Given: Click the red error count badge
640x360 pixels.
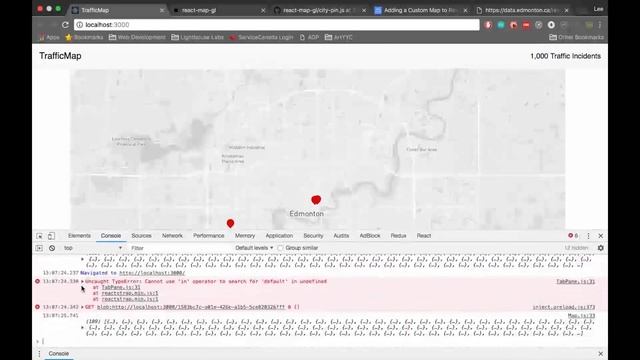Looking at the screenshot, I should 573,236.
